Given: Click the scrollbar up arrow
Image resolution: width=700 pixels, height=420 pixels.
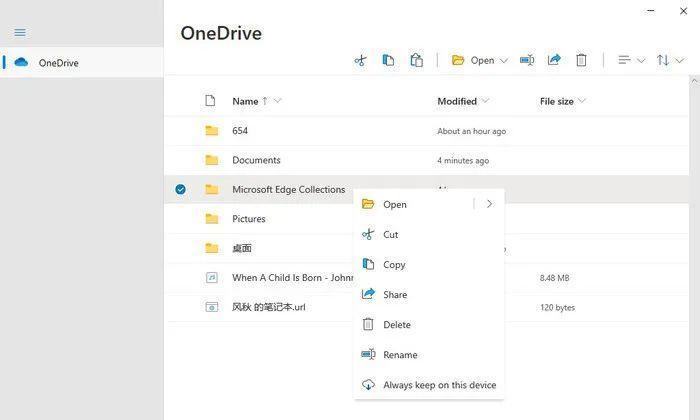Looking at the screenshot, I should [694, 81].
